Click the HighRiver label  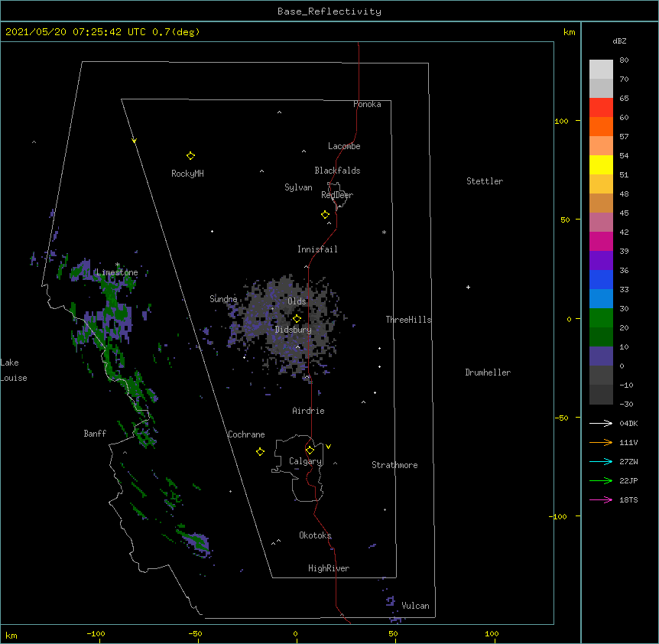329,568
